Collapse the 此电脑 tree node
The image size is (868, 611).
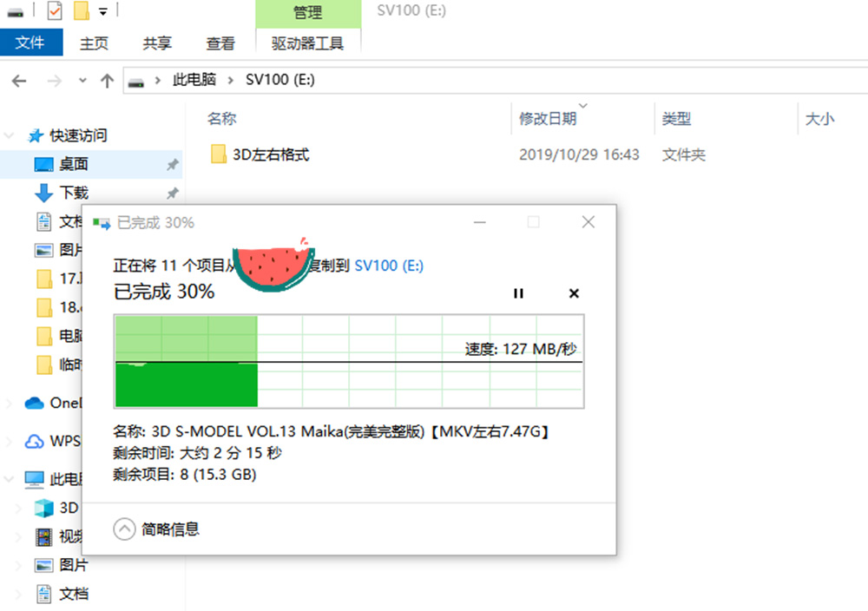(x=9, y=479)
